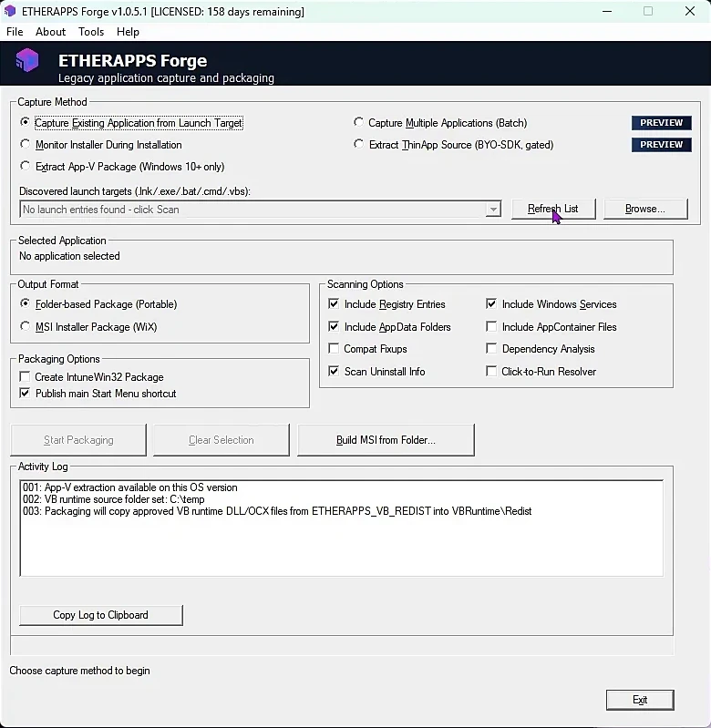The image size is (711, 728).
Task: Click log line 003 about VB runtime DLL/OCX
Action: tap(277, 511)
